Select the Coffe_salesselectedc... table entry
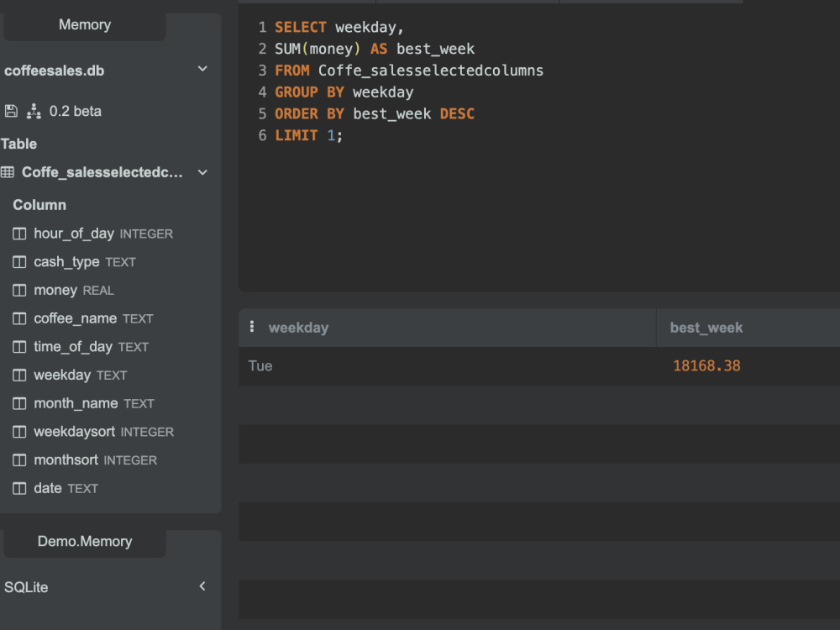Viewport: 840px width, 630px height. pos(102,172)
